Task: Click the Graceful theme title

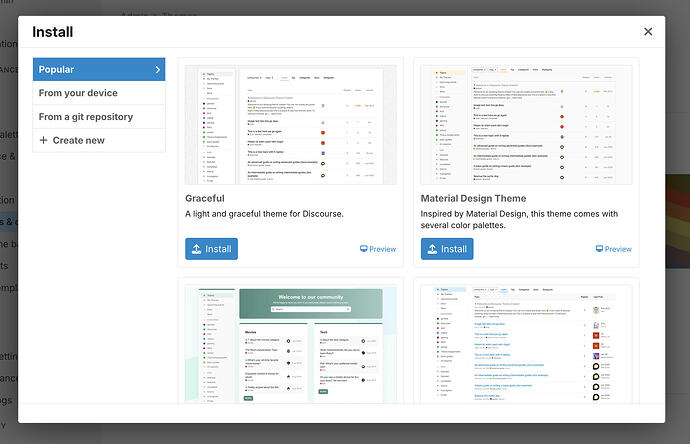Action: coord(205,198)
